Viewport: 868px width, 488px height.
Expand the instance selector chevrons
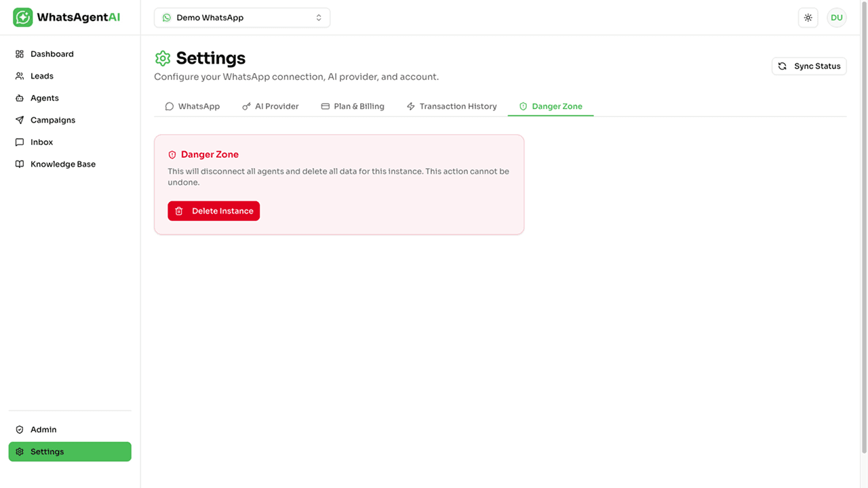[319, 18]
